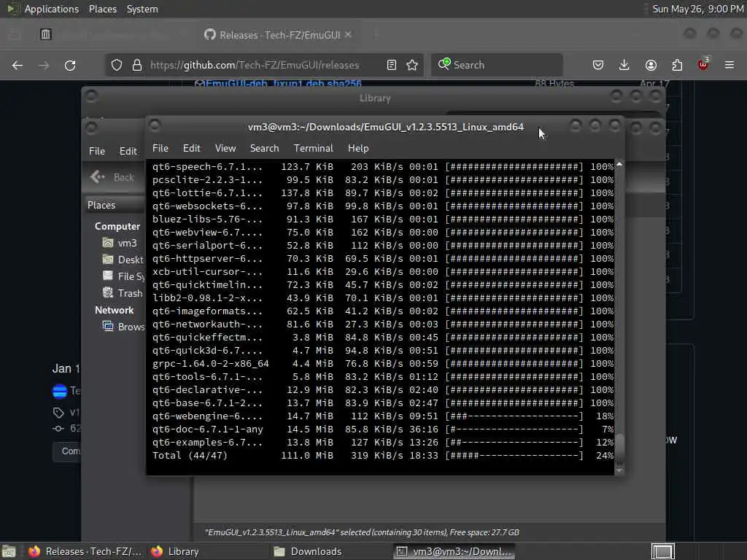The width and height of the screenshot is (747, 560).
Task: Click the Sun May 26 clock
Action: click(697, 9)
